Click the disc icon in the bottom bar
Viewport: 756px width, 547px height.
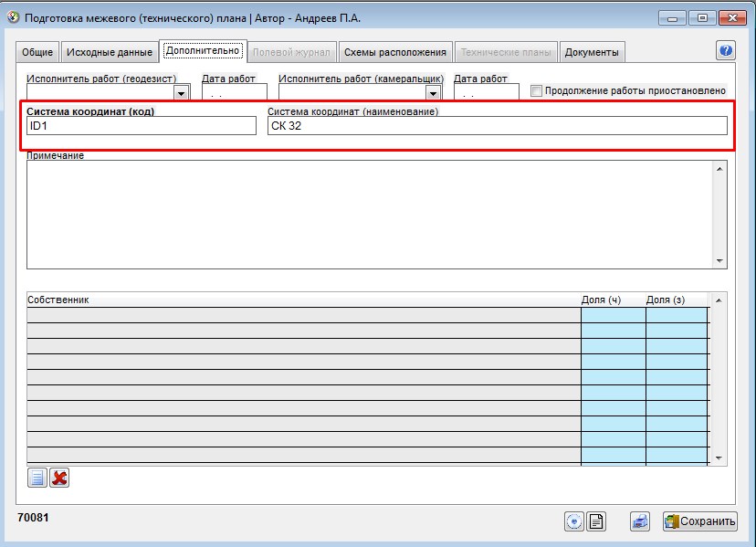coord(573,521)
